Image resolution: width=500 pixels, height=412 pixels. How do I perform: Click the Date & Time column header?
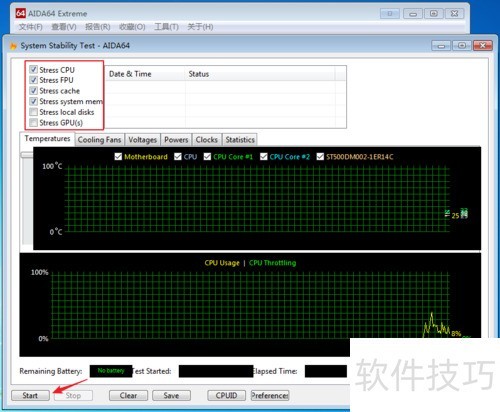pyautogui.click(x=145, y=74)
